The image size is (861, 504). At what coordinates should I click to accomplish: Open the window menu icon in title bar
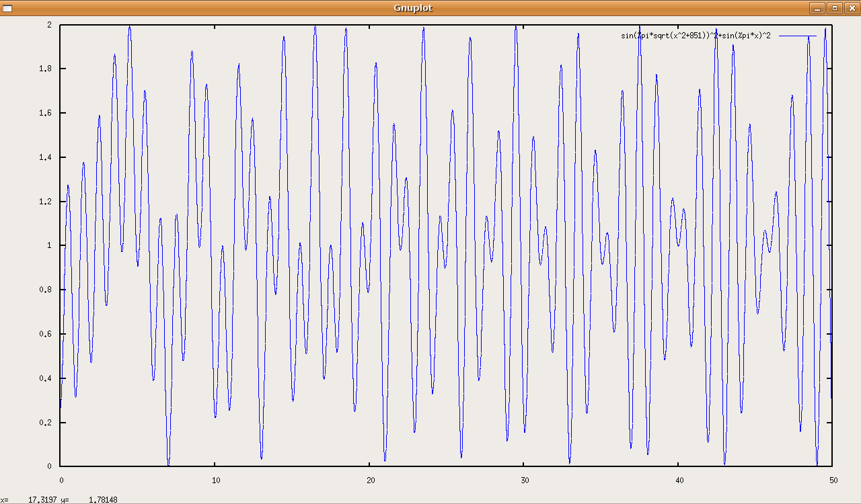click(x=7, y=8)
